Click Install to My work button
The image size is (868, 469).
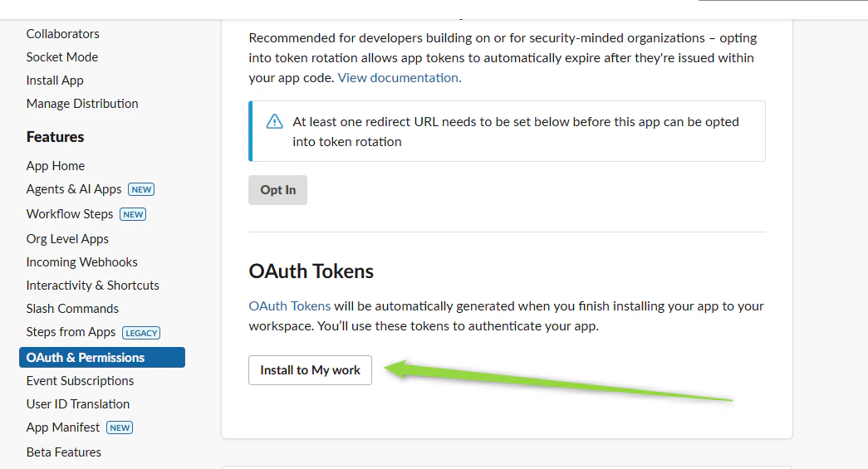(310, 370)
